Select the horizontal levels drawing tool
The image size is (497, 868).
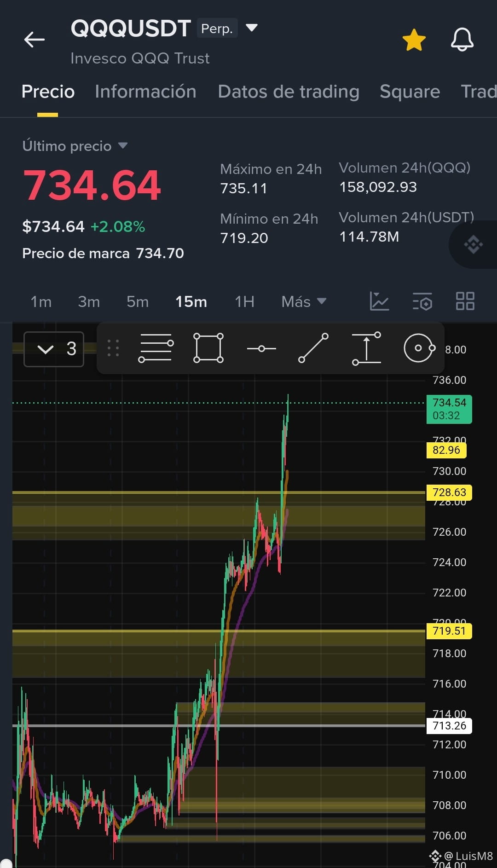coord(156,348)
